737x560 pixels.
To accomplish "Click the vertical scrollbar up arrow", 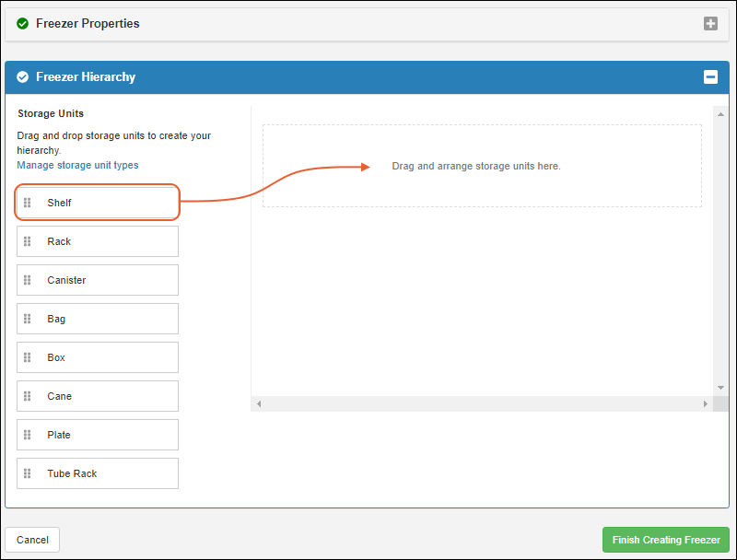I will point(719,113).
